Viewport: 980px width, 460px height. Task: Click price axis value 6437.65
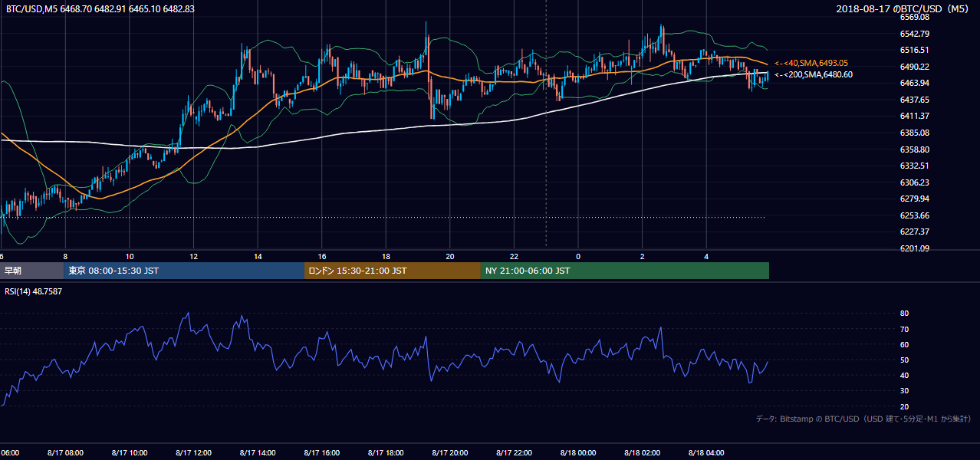tap(914, 100)
